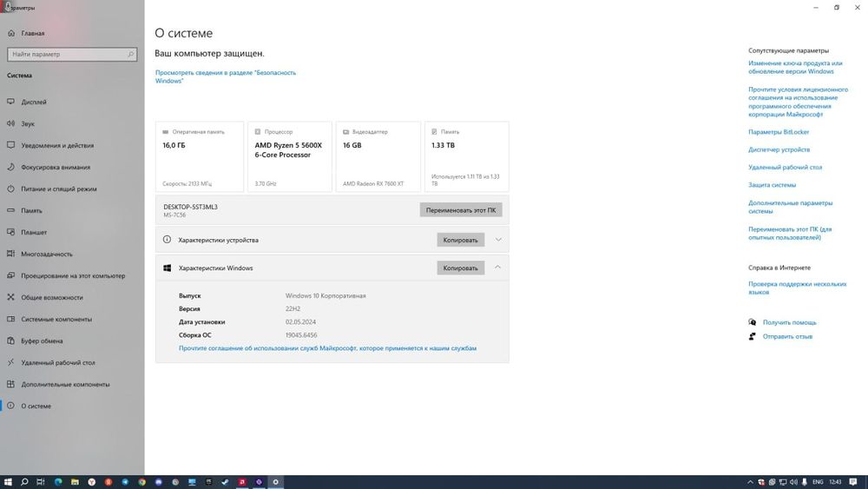Open volume control in system tray

(793, 482)
